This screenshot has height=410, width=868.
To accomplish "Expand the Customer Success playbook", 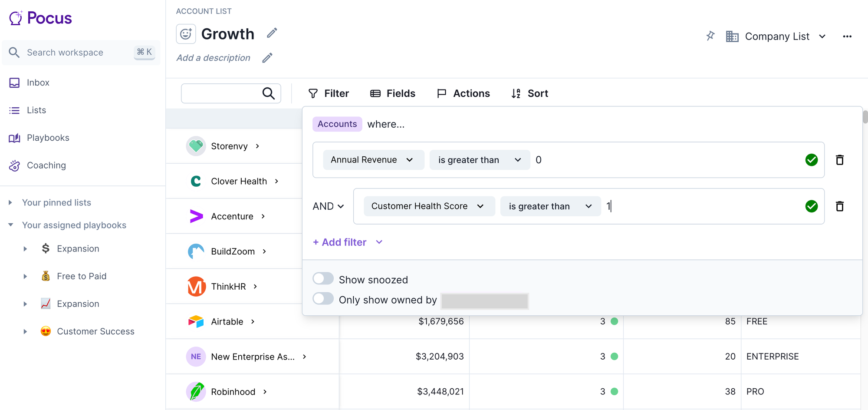I will click(25, 331).
